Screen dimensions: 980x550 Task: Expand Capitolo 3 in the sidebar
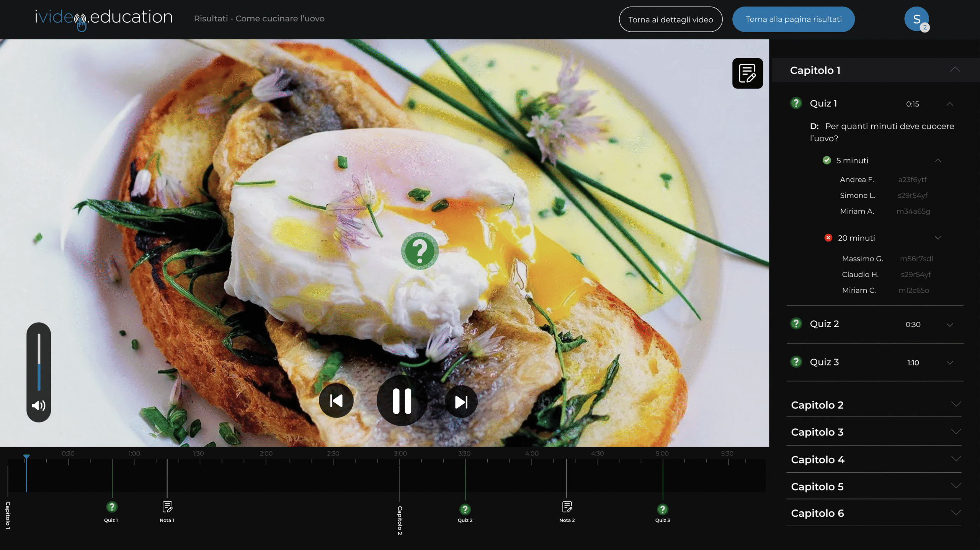pyautogui.click(x=955, y=432)
